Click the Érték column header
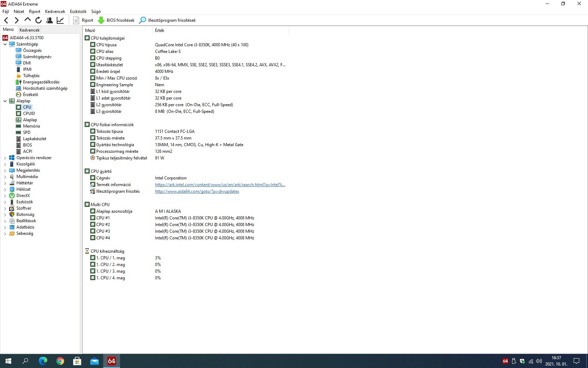Image resolution: width=588 pixels, height=368 pixels. point(221,30)
